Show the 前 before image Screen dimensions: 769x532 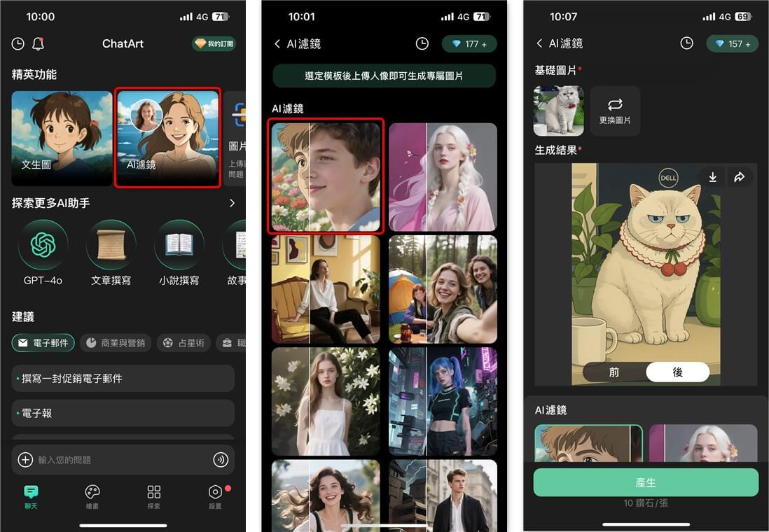(614, 372)
